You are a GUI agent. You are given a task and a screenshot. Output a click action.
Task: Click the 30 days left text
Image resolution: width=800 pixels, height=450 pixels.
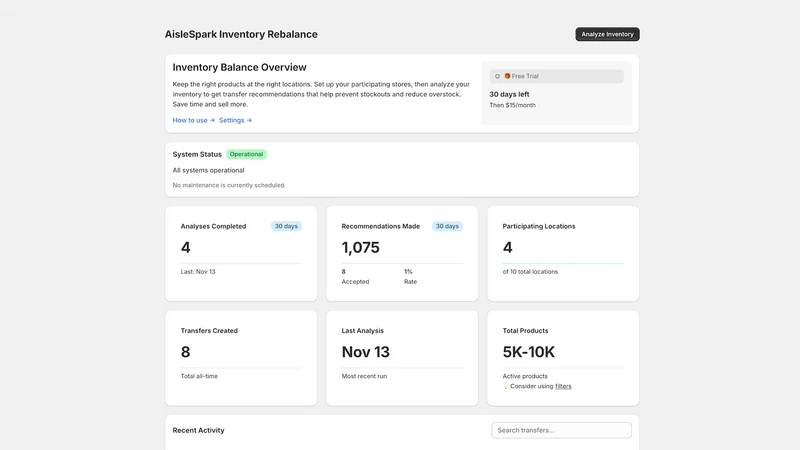pyautogui.click(x=509, y=94)
